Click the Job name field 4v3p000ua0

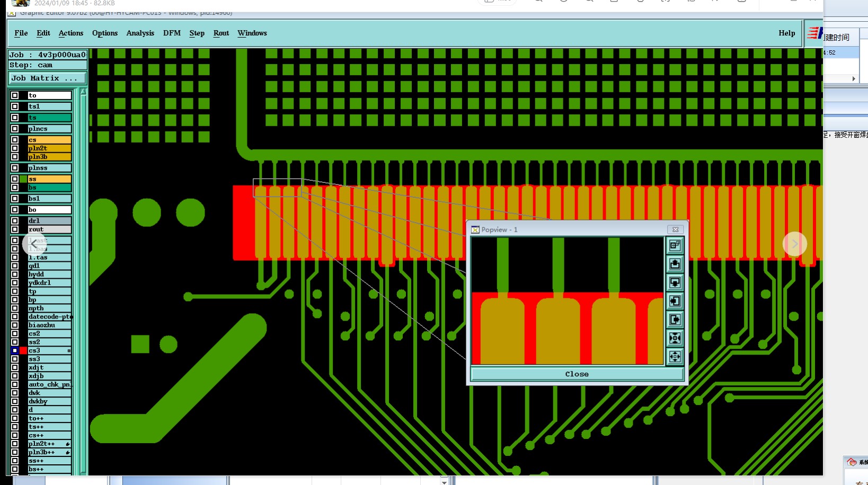47,55
